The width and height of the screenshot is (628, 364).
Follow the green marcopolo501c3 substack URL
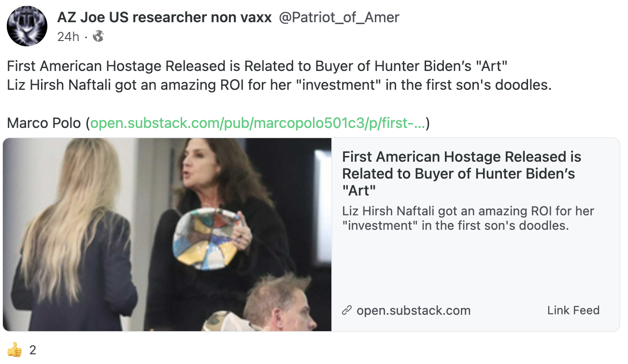click(258, 123)
